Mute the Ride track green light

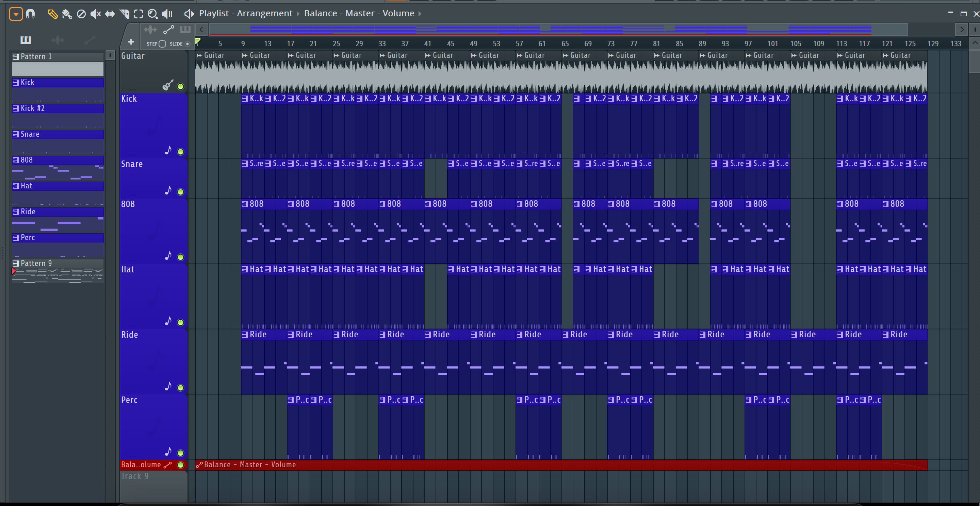[181, 387]
